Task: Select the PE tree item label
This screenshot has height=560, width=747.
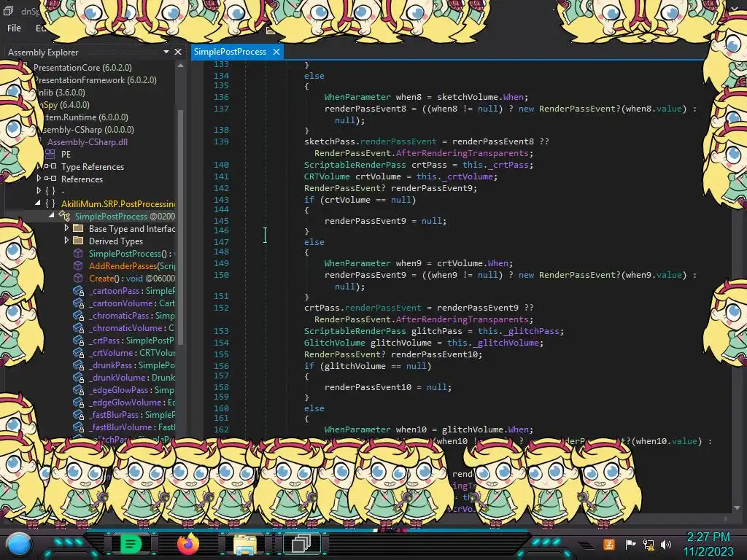Action: 66,155
